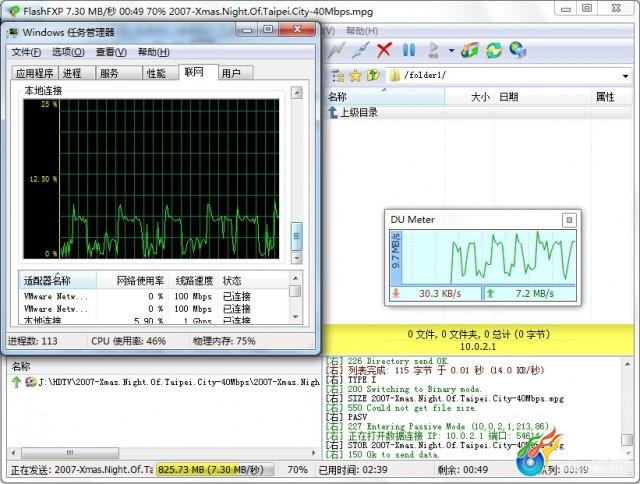Abort the transfer with the red X icon

coord(384,50)
